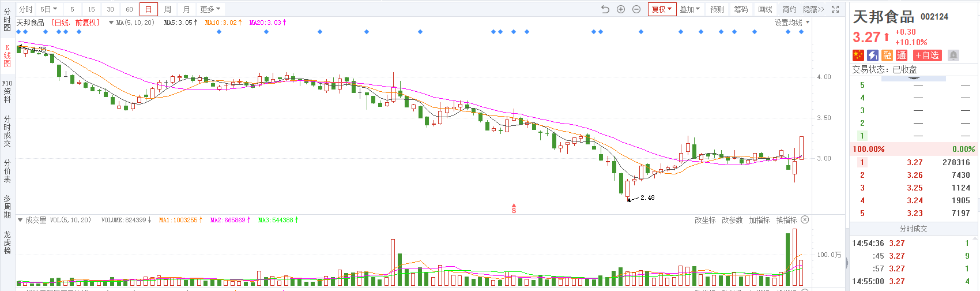Click the blue lightning quick trade icon
This screenshot has height=291, width=980.
pyautogui.click(x=873, y=55)
